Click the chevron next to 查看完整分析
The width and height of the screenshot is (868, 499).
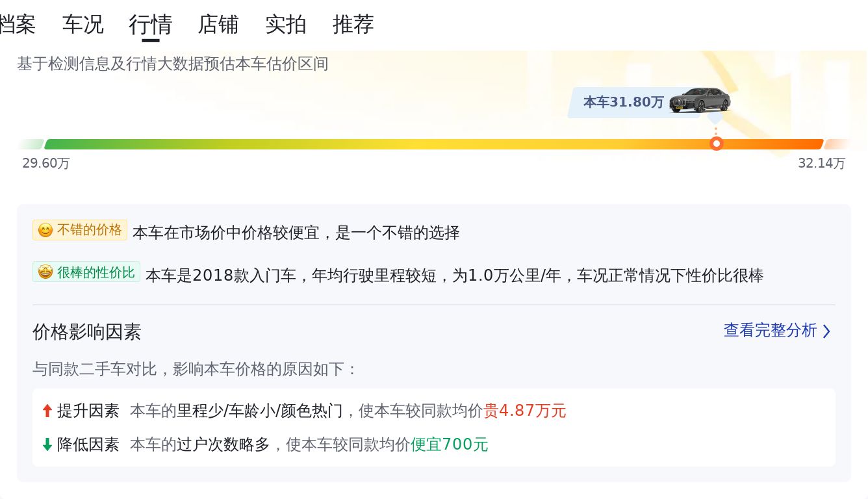point(826,331)
